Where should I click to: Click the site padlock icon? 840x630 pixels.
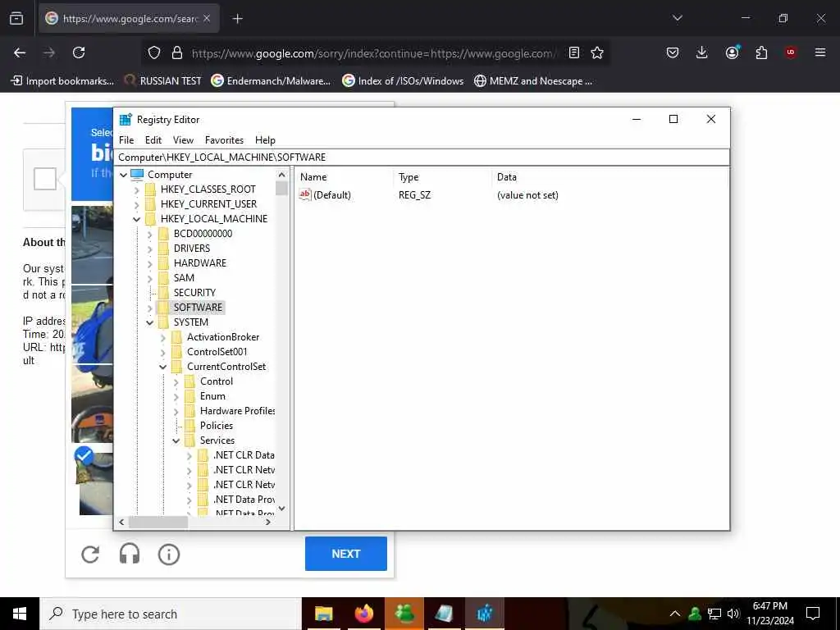(177, 52)
